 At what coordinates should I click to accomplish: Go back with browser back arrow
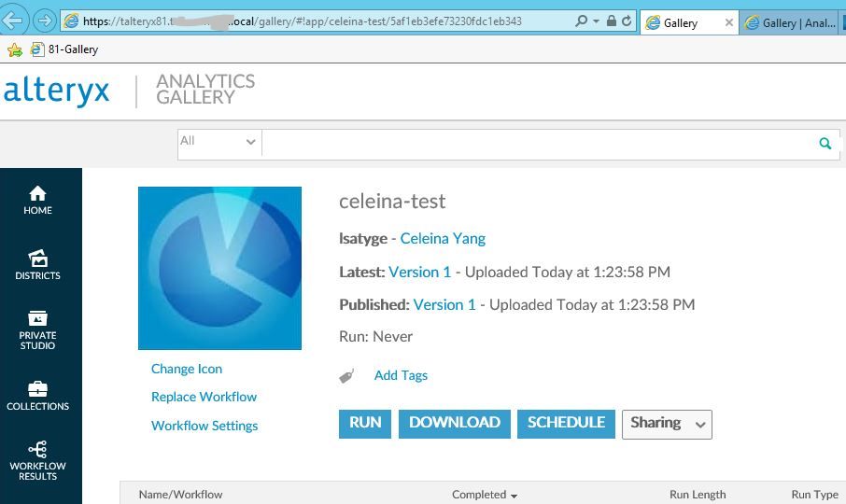[14, 21]
